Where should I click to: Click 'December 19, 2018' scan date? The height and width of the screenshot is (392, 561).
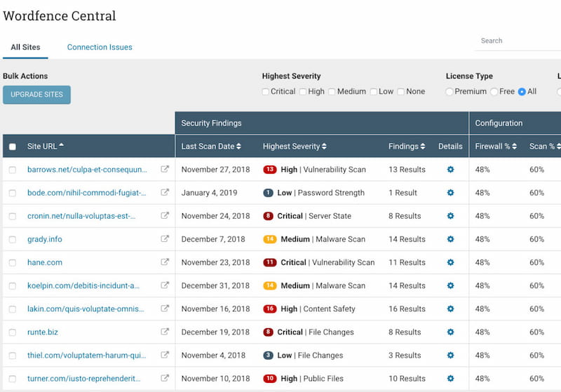215,332
